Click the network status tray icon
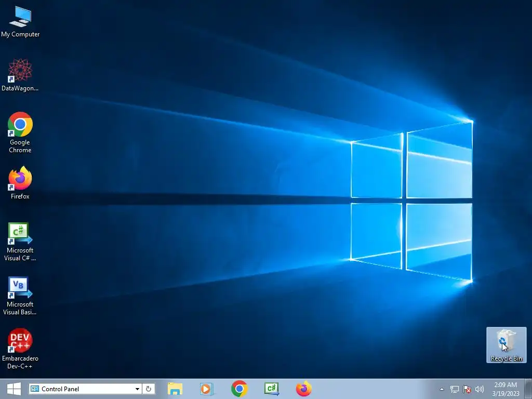 454,389
